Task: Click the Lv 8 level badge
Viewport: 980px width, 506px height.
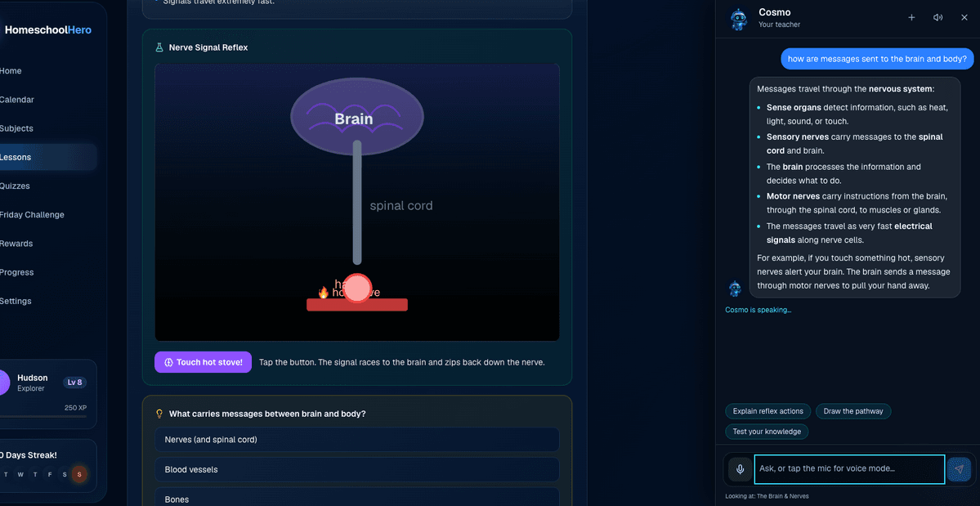Action: coord(75,383)
